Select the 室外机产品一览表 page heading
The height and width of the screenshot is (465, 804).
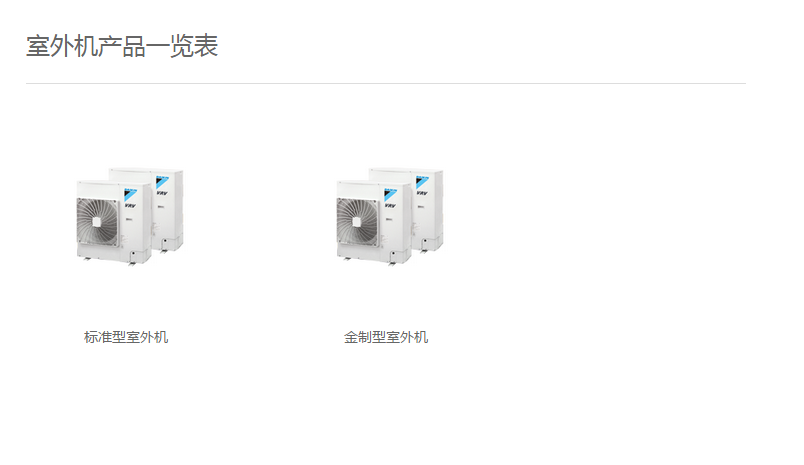pos(122,46)
